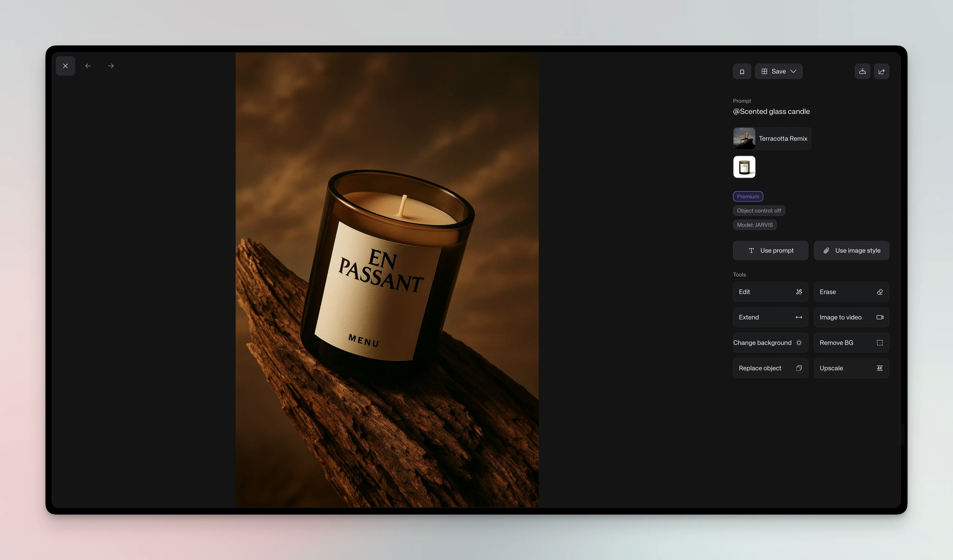The height and width of the screenshot is (560, 953).
Task: Click the Use image style button
Action: (851, 250)
